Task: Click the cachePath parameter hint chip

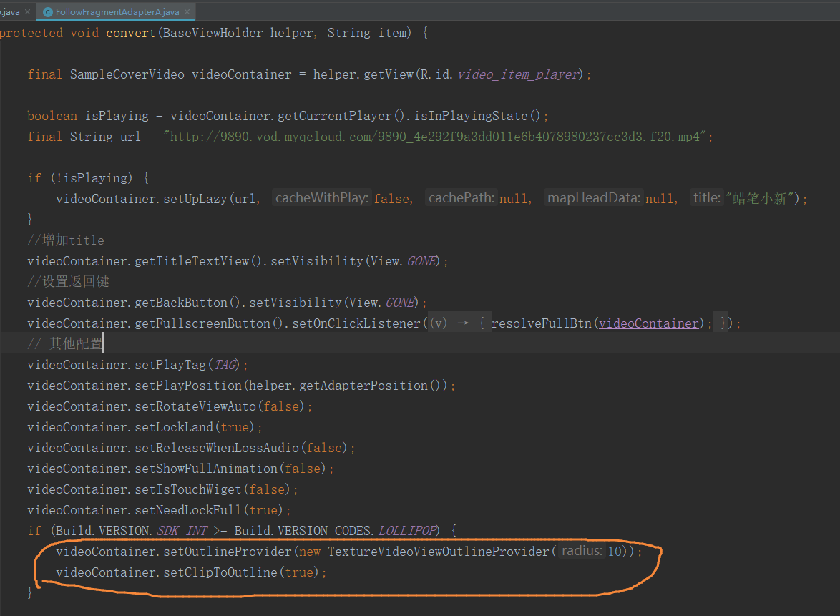Action: pos(461,198)
